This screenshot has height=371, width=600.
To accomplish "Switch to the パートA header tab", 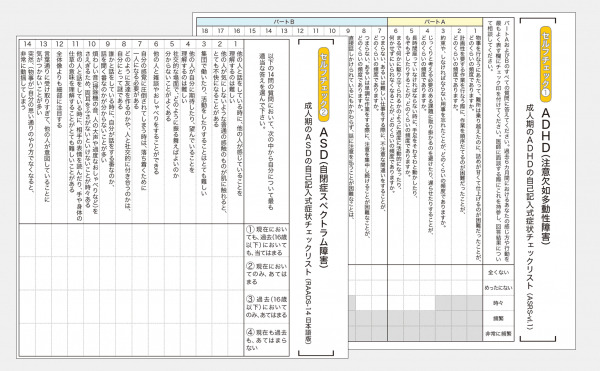I will [435, 22].
